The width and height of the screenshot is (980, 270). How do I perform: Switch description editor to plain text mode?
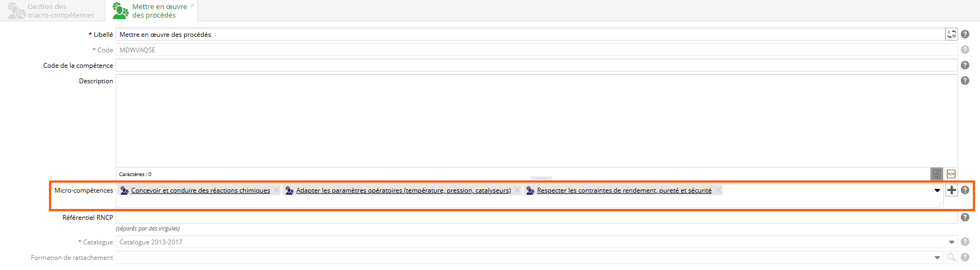pyautogui.click(x=936, y=174)
